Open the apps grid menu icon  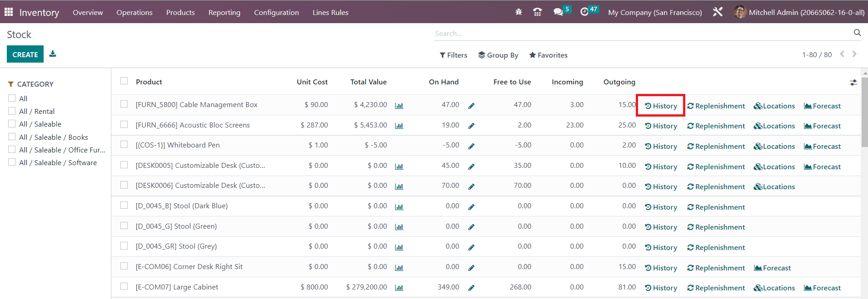click(9, 12)
